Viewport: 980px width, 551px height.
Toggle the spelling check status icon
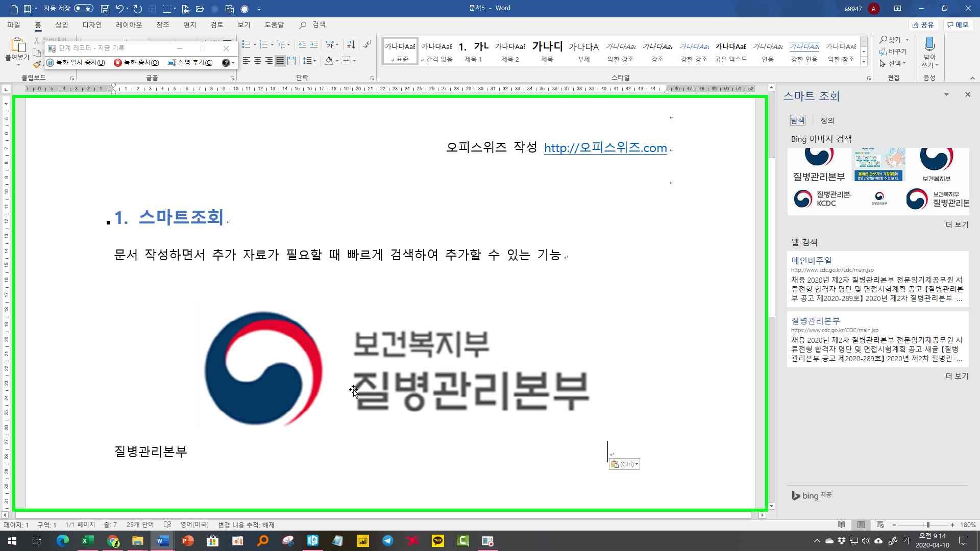167,524
